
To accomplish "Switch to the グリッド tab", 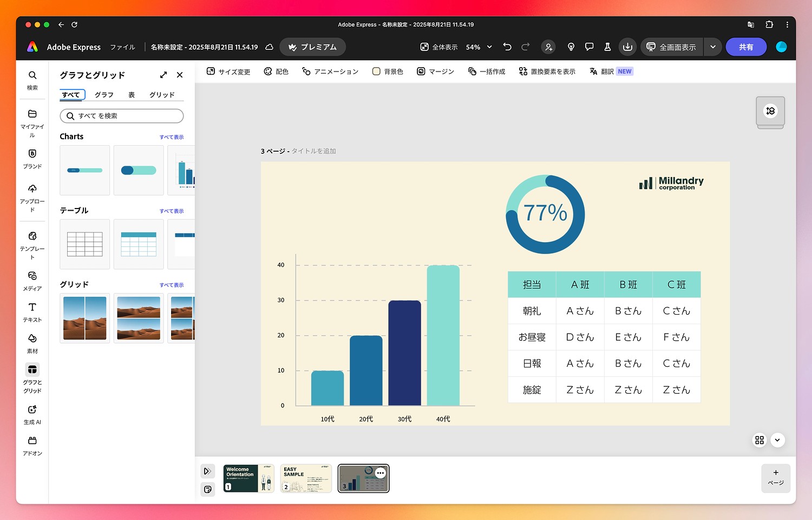I will pos(161,94).
